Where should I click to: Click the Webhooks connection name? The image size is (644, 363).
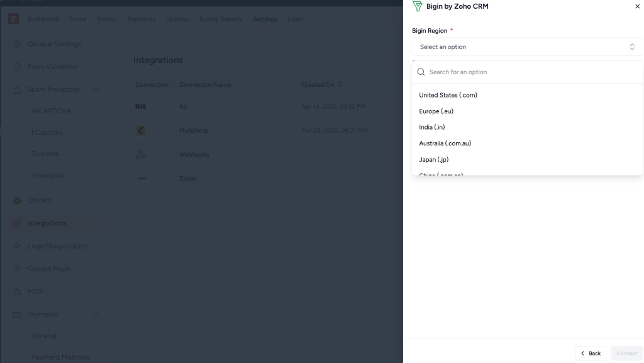pyautogui.click(x=194, y=154)
